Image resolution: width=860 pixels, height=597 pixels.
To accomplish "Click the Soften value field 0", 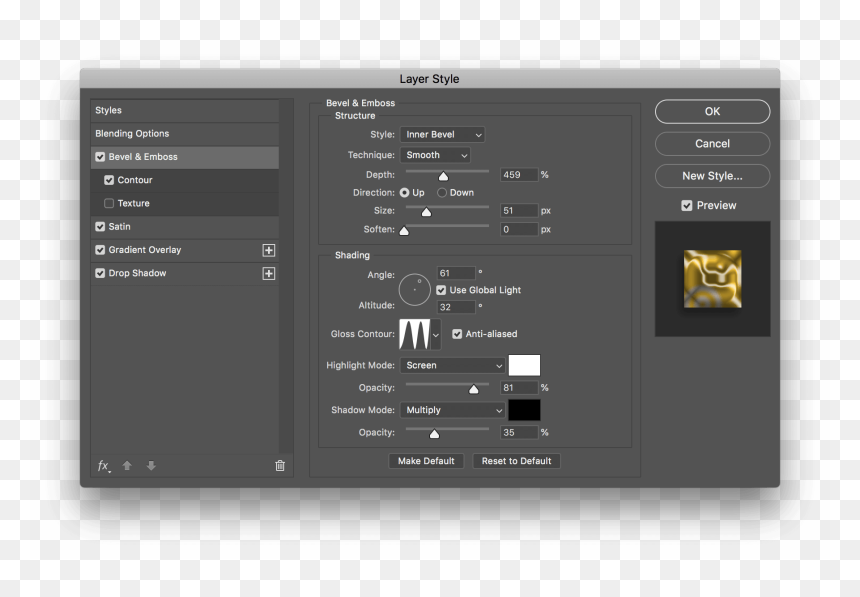I will coord(519,229).
